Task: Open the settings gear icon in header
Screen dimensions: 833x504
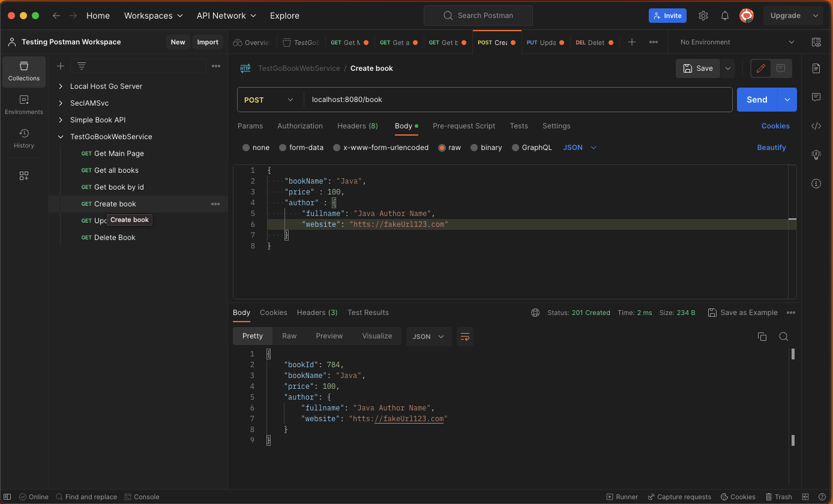Action: (703, 16)
